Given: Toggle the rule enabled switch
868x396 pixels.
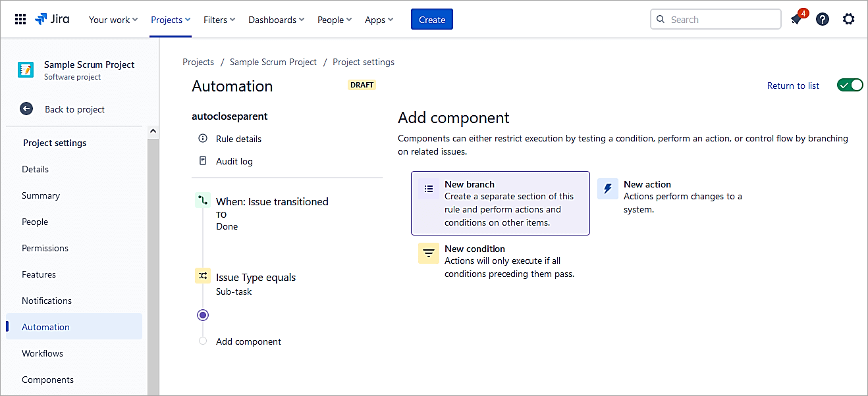Looking at the screenshot, I should point(850,86).
